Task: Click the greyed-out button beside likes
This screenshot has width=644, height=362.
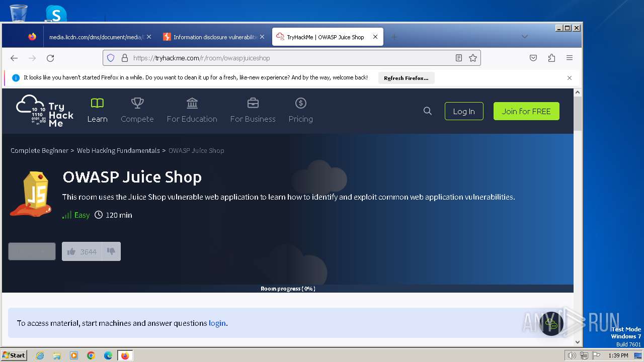Action: pyautogui.click(x=32, y=251)
